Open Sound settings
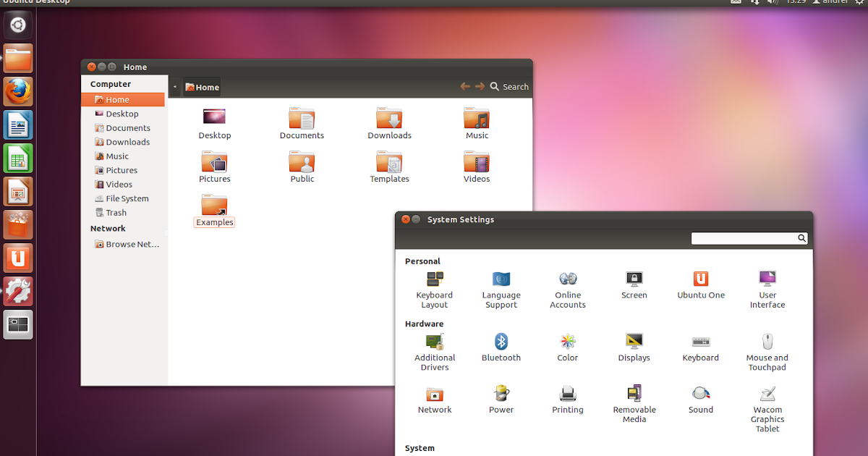The image size is (868, 456). click(700, 398)
